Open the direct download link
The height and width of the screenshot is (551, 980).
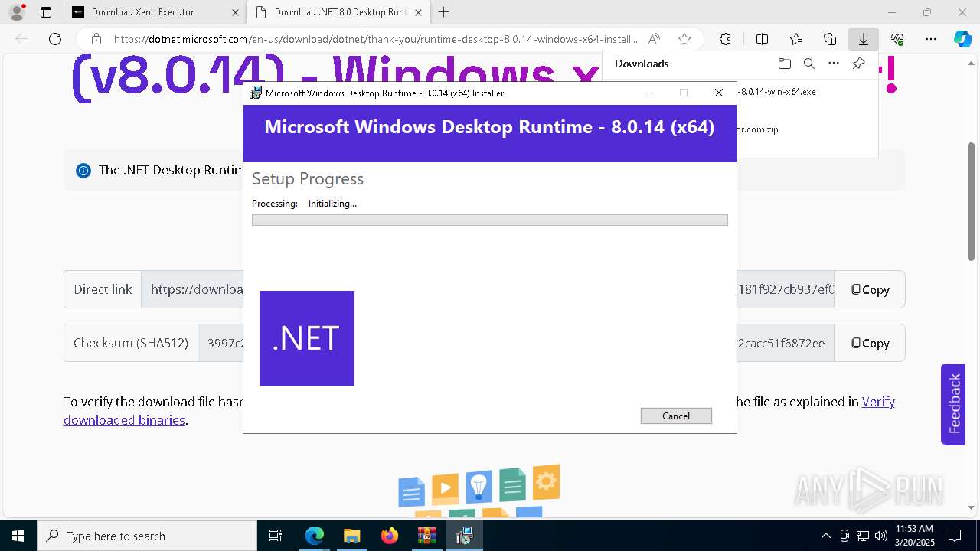pos(196,289)
